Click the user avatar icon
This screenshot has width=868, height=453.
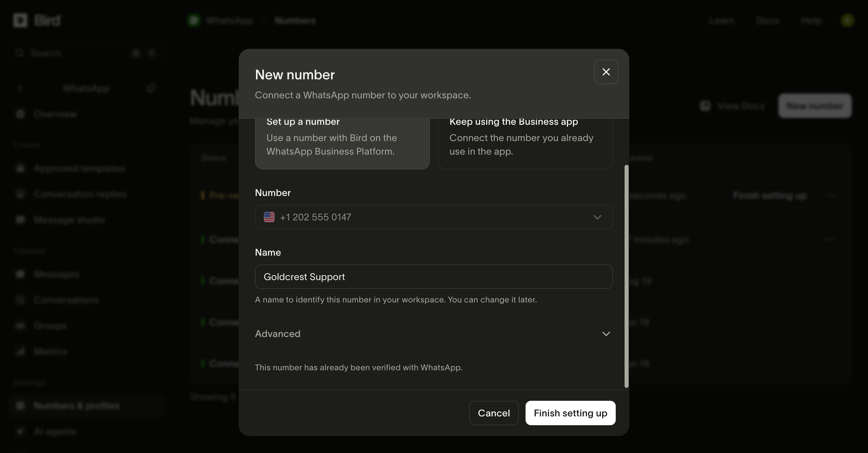pyautogui.click(x=847, y=21)
